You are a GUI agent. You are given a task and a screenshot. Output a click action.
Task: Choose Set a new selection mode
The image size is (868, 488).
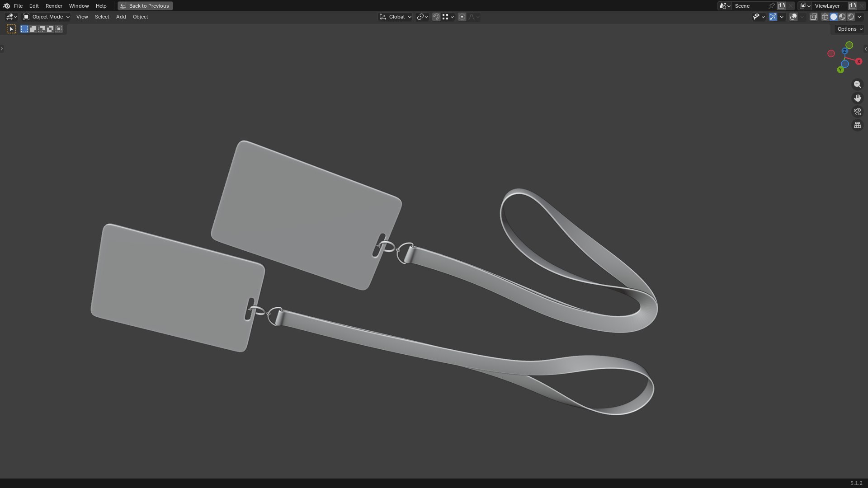(x=24, y=29)
